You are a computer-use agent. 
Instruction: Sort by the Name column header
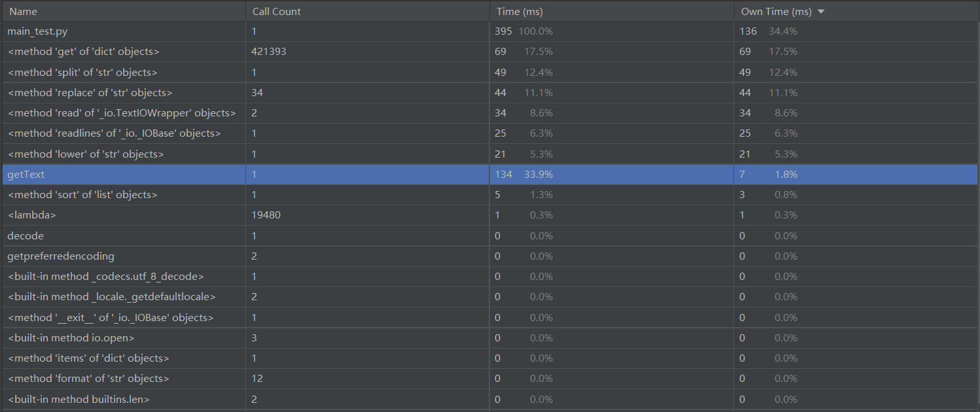point(24,12)
